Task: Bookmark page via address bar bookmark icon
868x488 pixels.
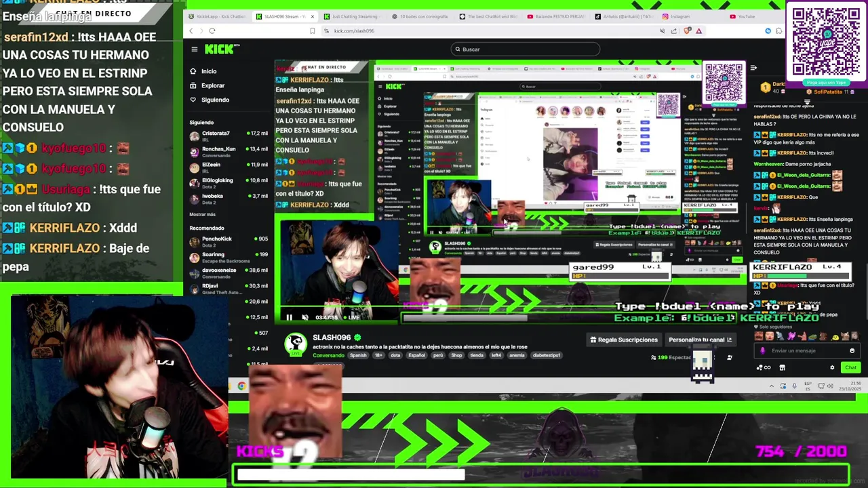Action: (312, 30)
